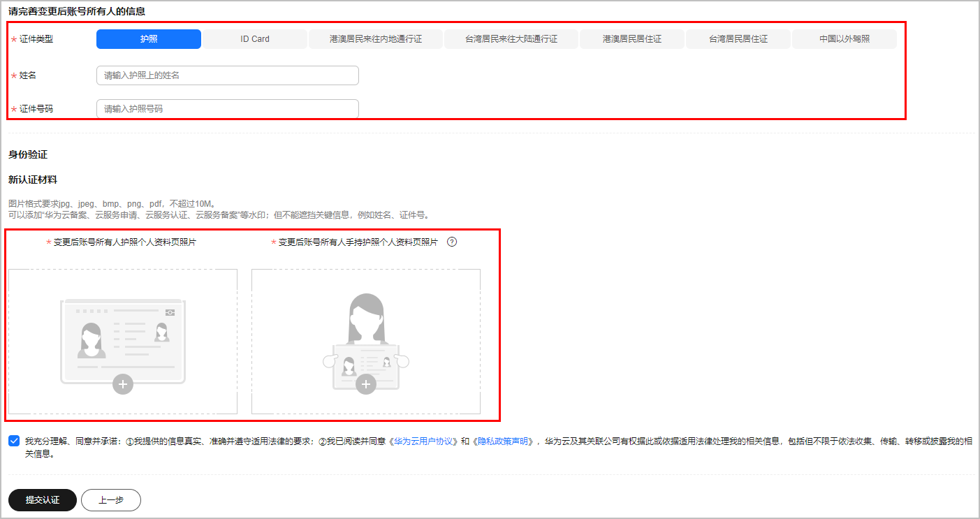Focus the 姓名 passport name field
The width and height of the screenshot is (980, 519).
click(228, 75)
